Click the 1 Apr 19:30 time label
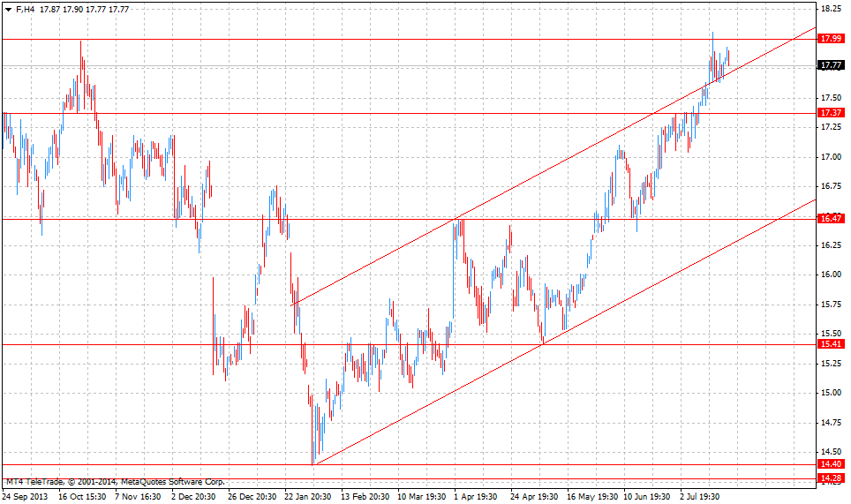Screen dimensions: 851x504 coord(476,496)
